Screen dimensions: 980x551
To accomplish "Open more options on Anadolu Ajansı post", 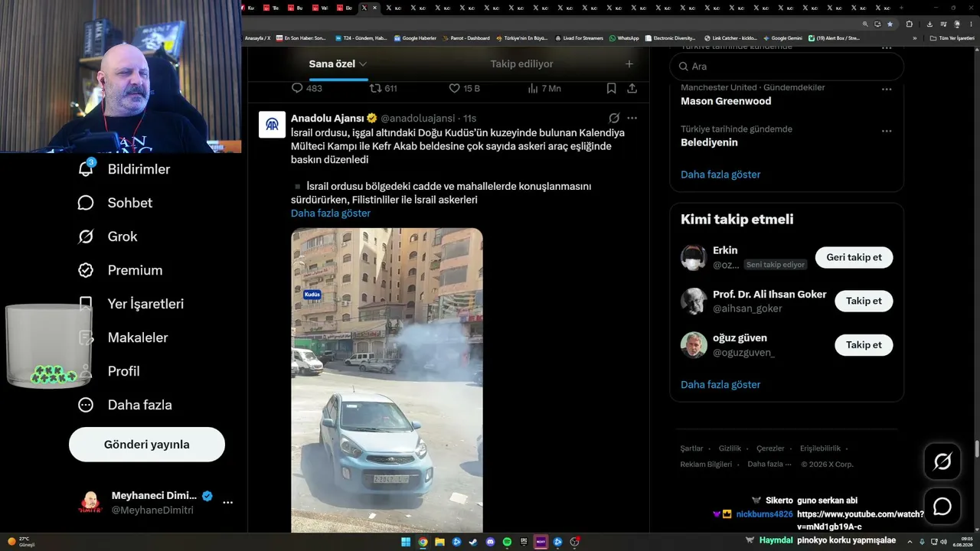I will tap(632, 119).
